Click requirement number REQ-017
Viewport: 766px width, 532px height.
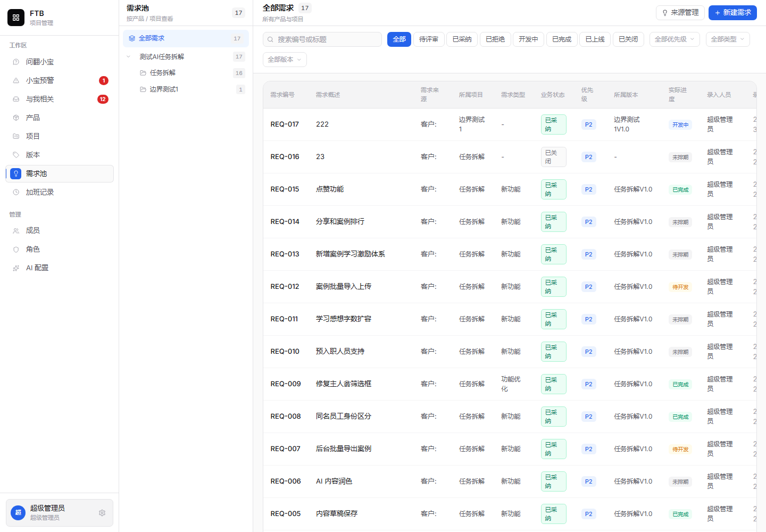tap(285, 124)
